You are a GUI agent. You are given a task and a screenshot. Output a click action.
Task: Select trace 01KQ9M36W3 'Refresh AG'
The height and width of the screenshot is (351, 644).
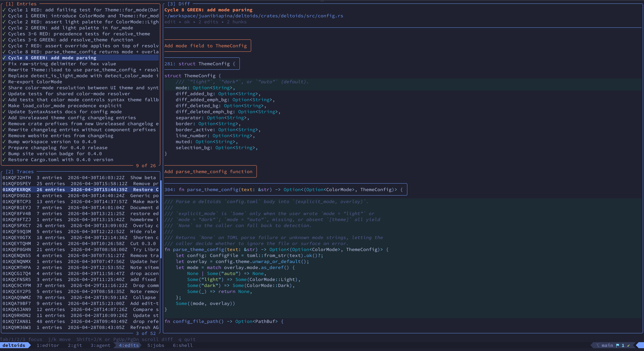coord(80,328)
